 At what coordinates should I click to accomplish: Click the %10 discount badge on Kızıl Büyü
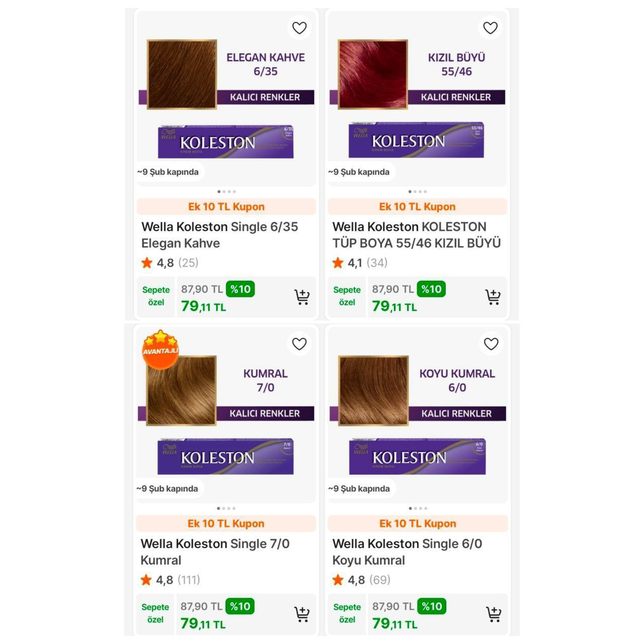[431, 289]
